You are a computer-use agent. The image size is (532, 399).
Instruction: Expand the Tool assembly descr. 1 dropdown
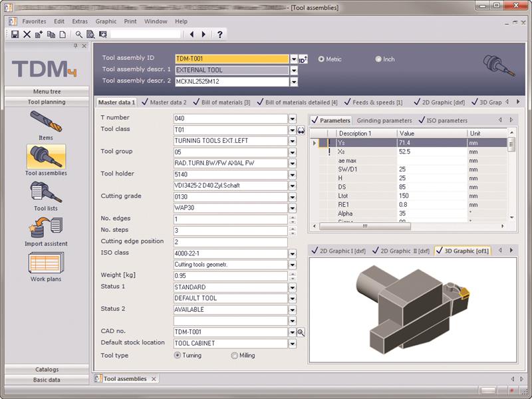[294, 70]
